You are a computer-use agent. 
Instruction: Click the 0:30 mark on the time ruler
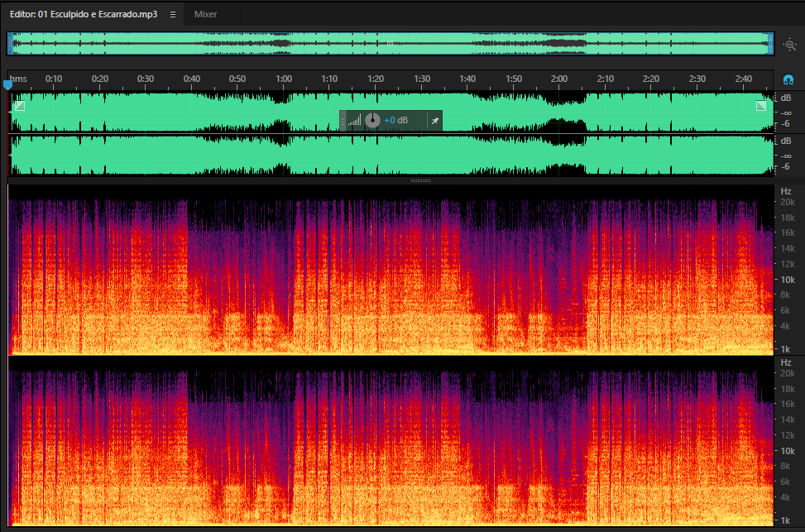click(146, 79)
